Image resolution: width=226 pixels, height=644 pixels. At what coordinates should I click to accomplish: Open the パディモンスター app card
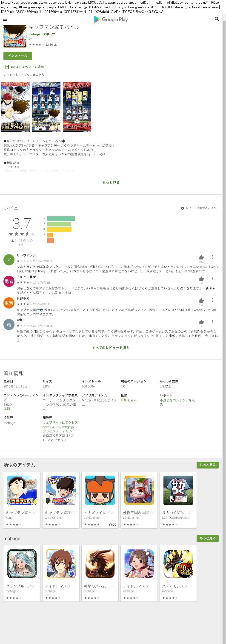pos(178,573)
